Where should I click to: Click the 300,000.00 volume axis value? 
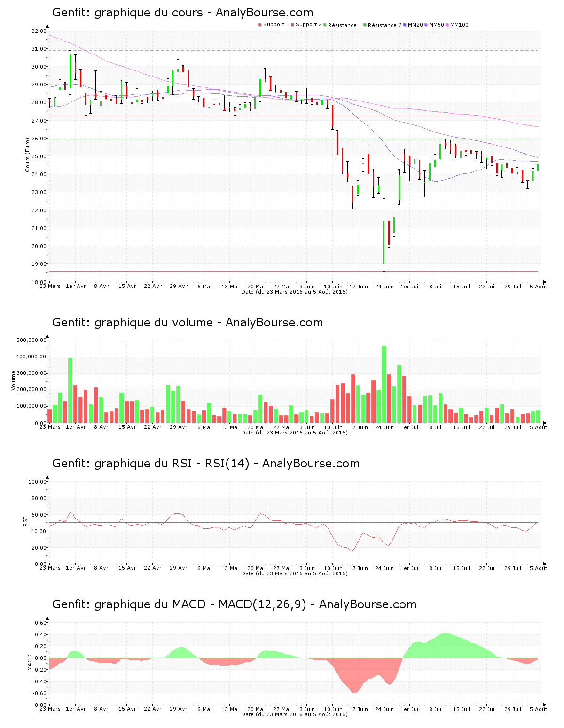point(31,373)
